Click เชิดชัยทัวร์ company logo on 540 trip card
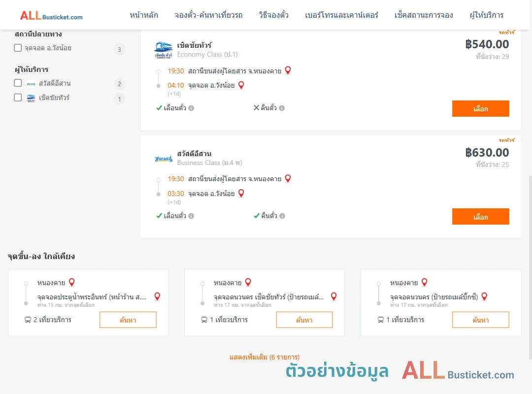 164,50
